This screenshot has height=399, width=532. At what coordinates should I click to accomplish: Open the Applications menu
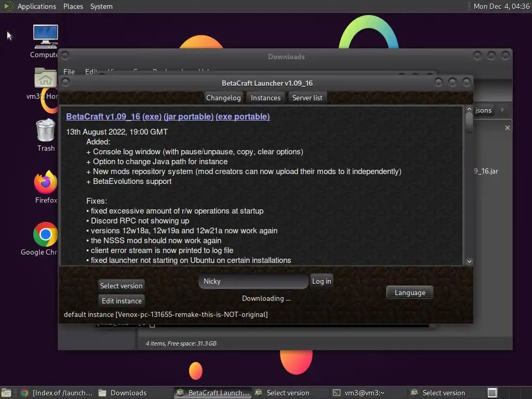(37, 6)
